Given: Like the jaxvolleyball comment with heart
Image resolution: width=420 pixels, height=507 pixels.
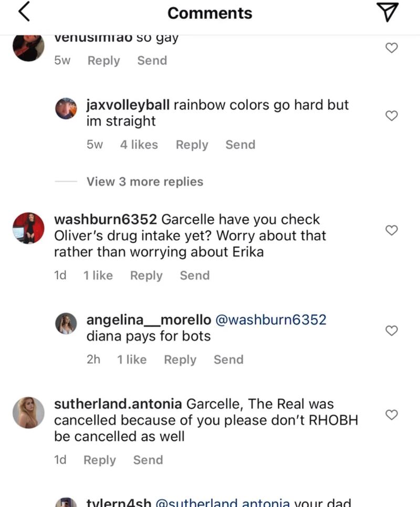Looking at the screenshot, I should point(392,116).
